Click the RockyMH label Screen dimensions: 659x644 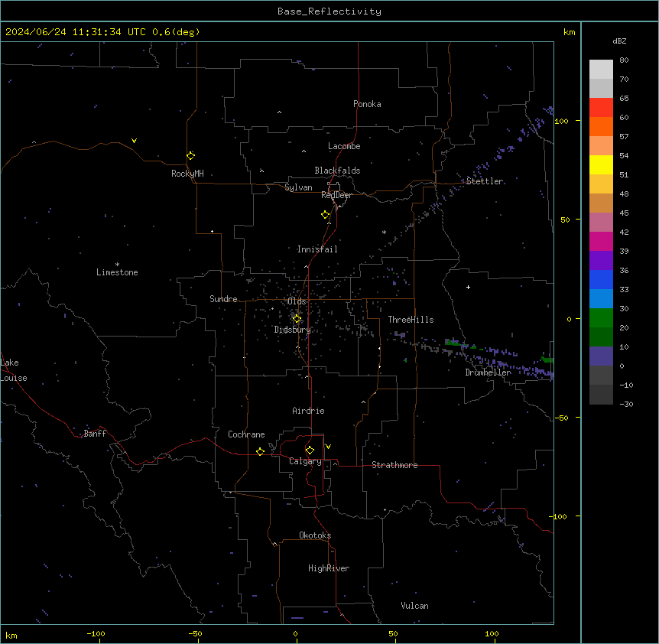(x=187, y=174)
